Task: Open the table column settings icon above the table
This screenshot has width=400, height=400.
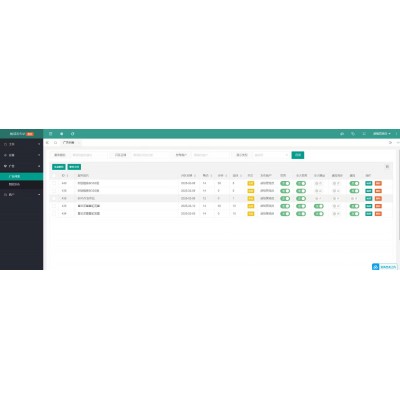Action: pyautogui.click(x=387, y=167)
